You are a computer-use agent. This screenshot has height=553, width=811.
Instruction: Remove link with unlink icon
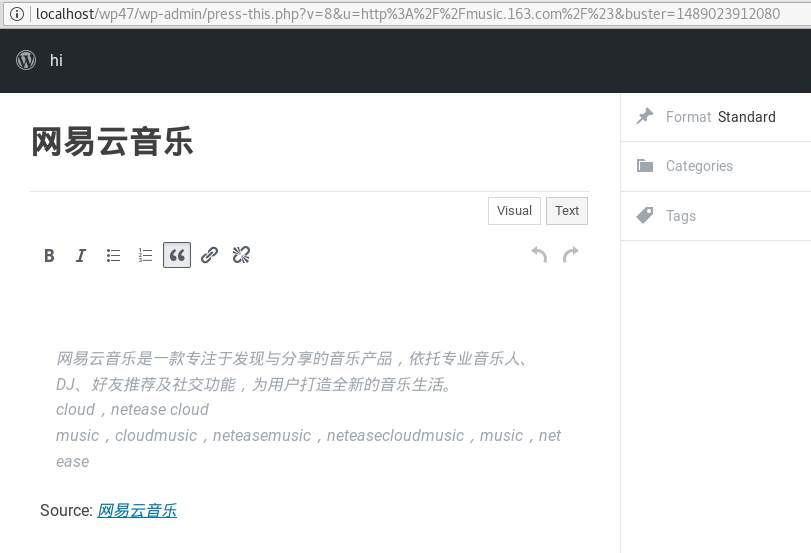tap(241, 256)
